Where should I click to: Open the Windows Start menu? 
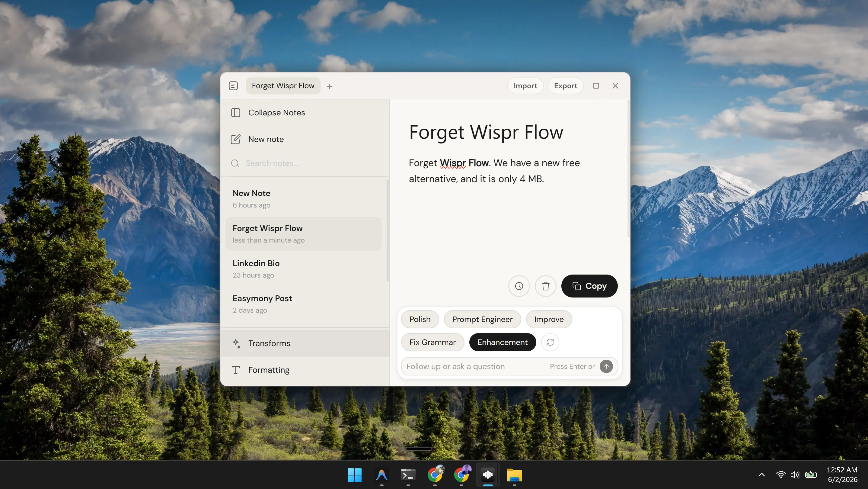pos(355,475)
